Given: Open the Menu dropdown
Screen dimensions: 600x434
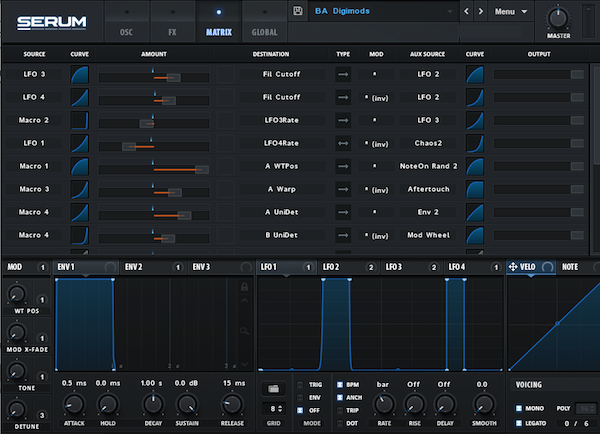Looking at the screenshot, I should 511,11.
